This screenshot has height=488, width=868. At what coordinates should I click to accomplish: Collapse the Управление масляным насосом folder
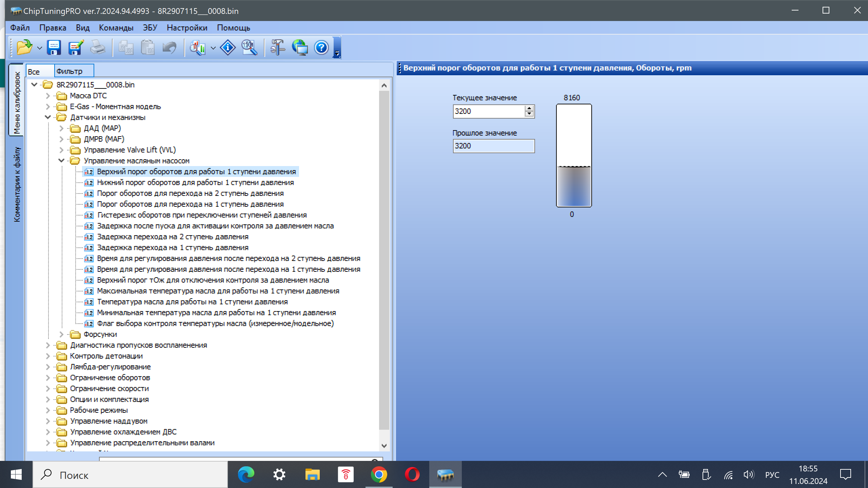click(61, 161)
